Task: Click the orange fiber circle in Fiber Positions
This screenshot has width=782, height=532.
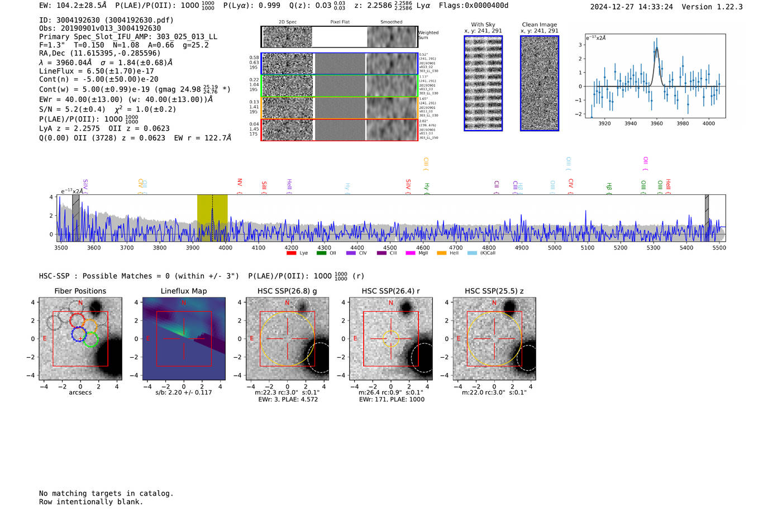Action: tap(89, 325)
